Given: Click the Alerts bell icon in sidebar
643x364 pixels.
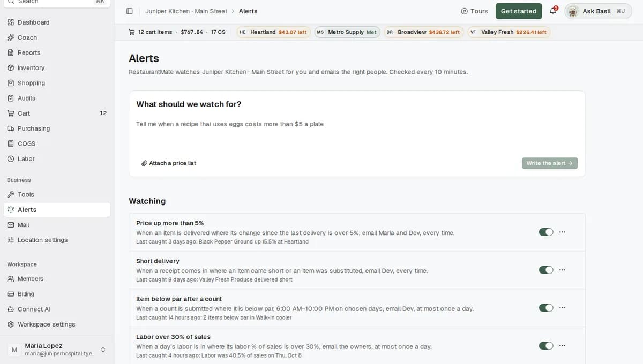Looking at the screenshot, I should tap(11, 210).
